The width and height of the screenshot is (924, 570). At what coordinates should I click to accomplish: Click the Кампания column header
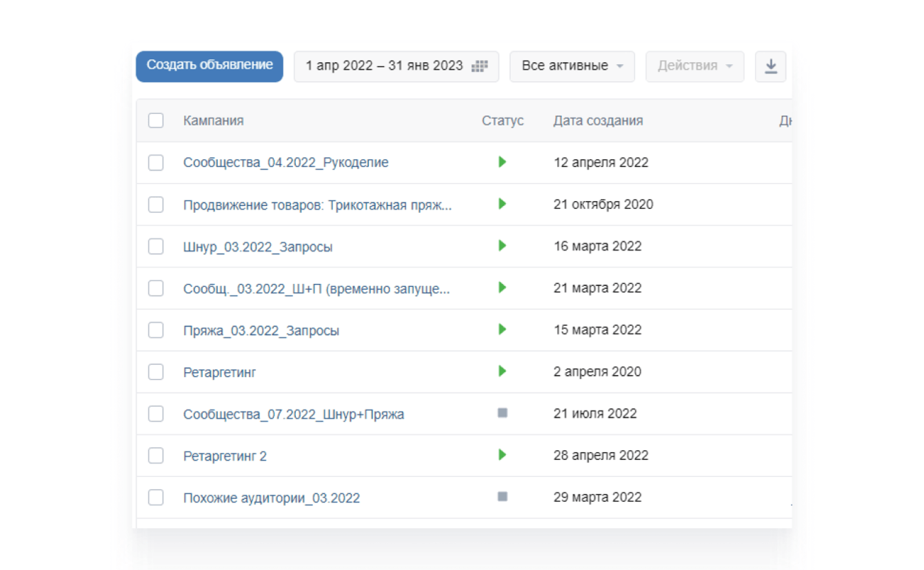(x=213, y=121)
